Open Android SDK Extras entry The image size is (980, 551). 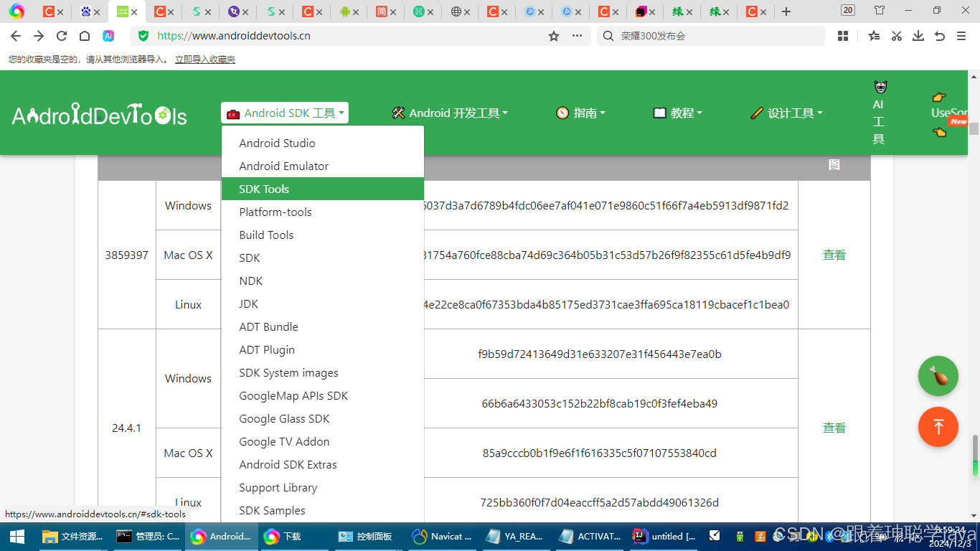pos(323,464)
